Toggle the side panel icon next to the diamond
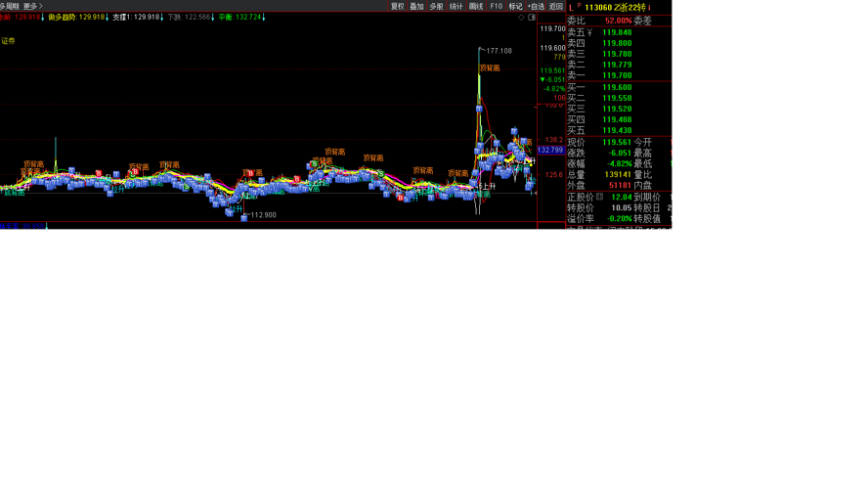The image size is (868, 489). pyautogui.click(x=532, y=18)
